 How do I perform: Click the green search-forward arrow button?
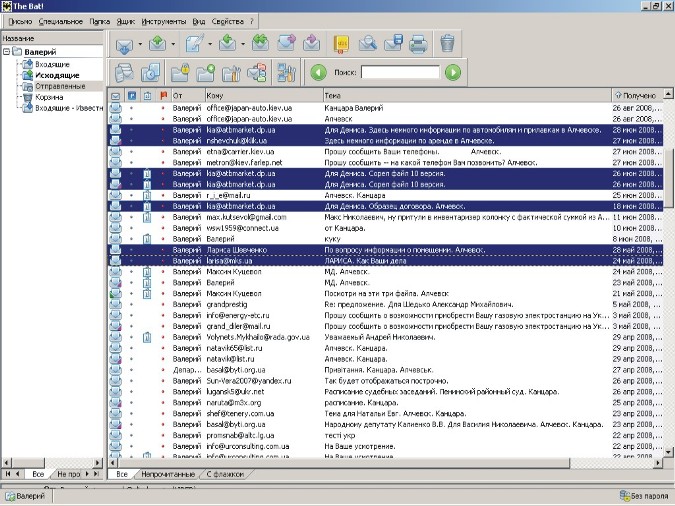[x=453, y=72]
